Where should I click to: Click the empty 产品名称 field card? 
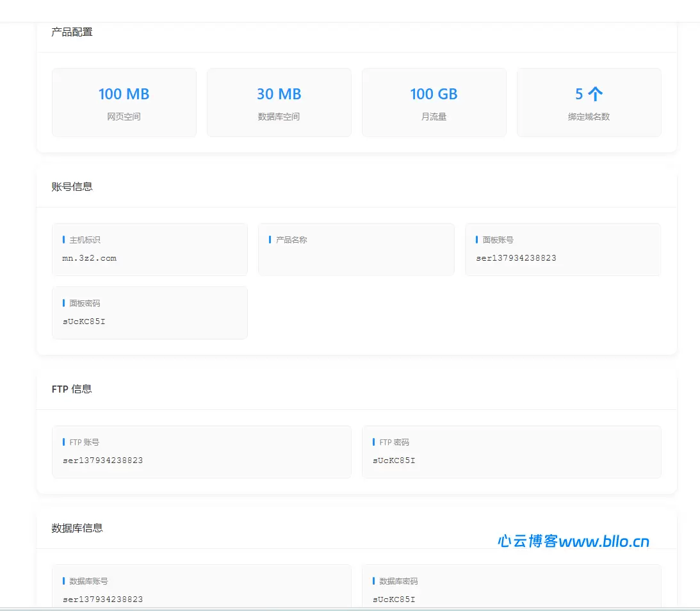355,249
